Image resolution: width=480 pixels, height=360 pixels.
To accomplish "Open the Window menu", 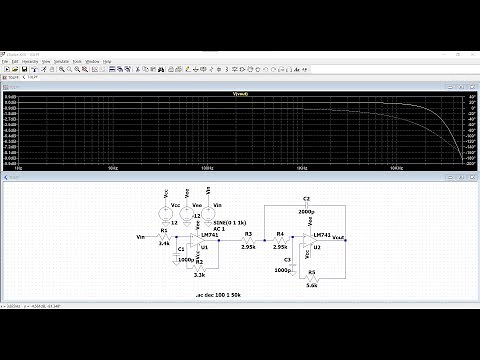I will click(x=92, y=62).
